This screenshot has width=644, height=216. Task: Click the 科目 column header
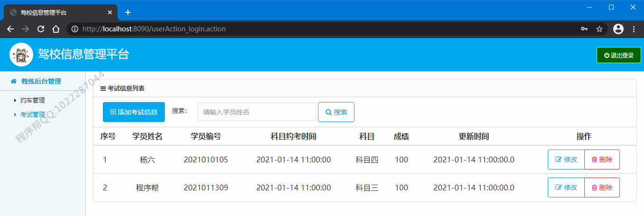[367, 137]
